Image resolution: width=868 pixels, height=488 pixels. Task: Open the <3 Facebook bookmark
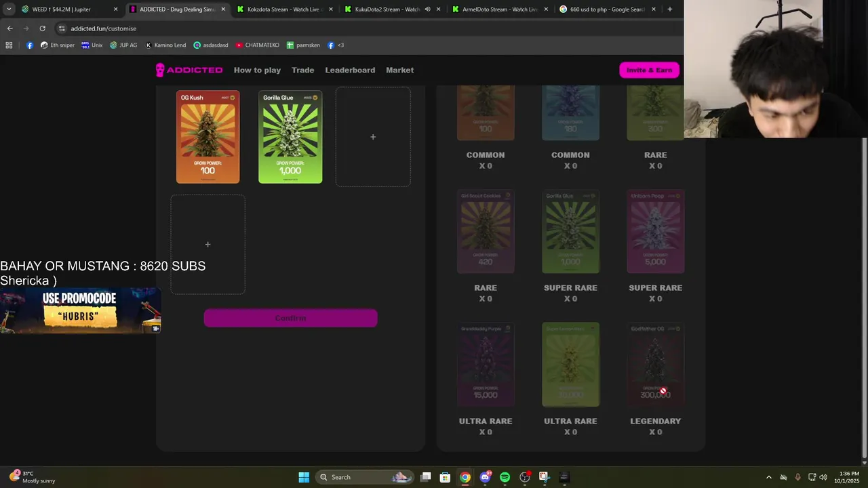tap(336, 45)
